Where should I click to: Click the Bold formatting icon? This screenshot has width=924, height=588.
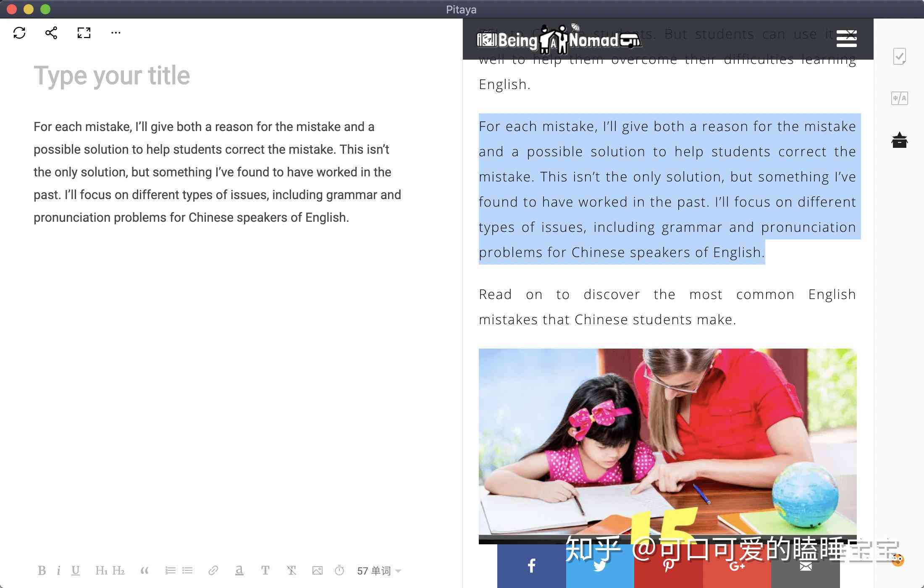(x=42, y=570)
